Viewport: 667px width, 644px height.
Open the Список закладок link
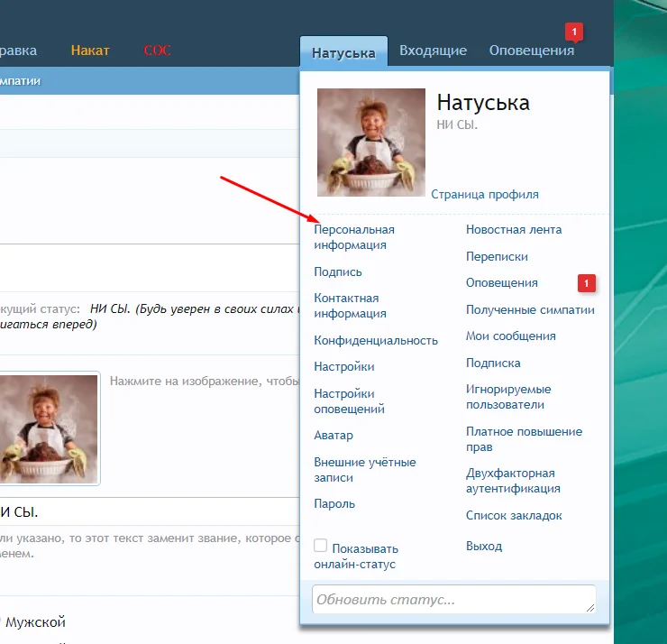click(x=514, y=516)
